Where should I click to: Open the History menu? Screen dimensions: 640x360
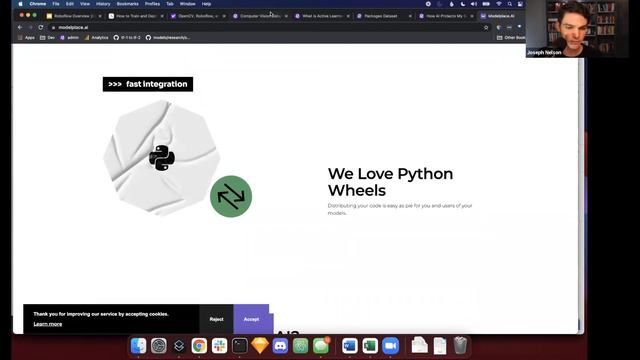pos(103,4)
